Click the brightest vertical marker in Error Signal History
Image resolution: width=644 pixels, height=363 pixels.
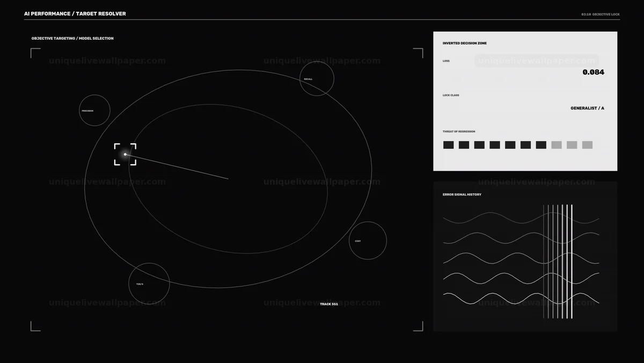[x=572, y=262]
